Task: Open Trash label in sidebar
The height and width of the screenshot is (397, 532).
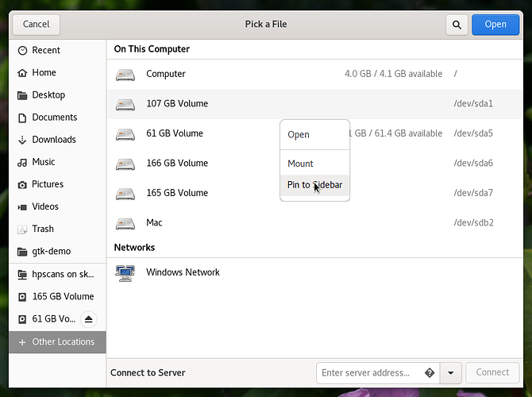Action: 43,229
